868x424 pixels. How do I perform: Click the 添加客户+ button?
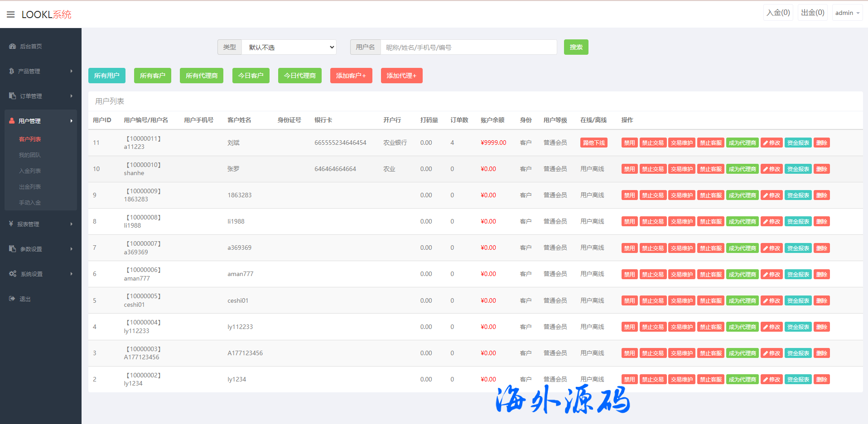(x=351, y=76)
